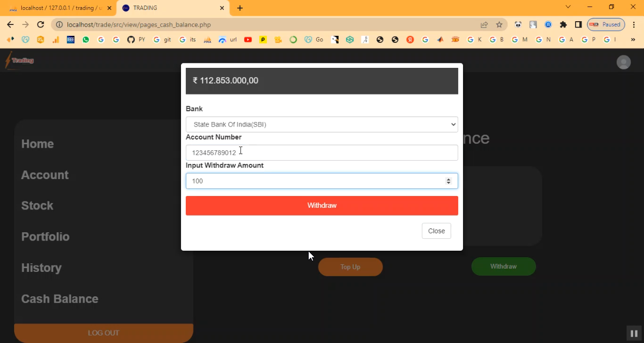Click the pause icon at bottom right
The image size is (644, 343).
pyautogui.click(x=634, y=333)
